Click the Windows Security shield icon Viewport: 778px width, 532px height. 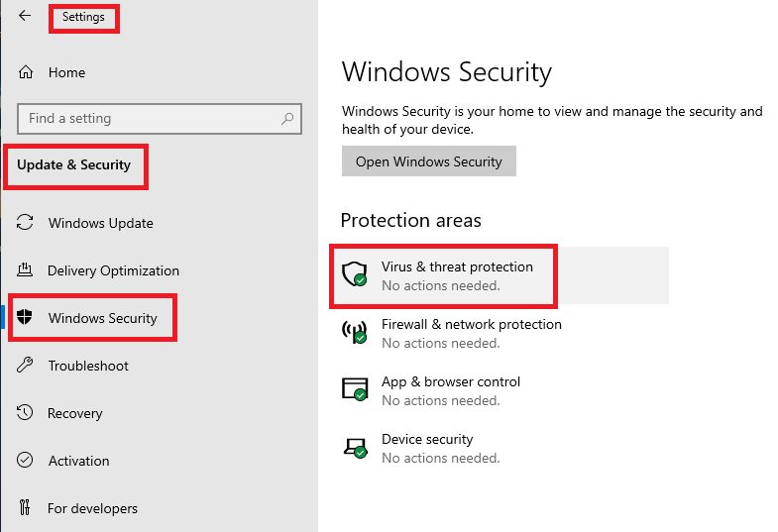27,318
